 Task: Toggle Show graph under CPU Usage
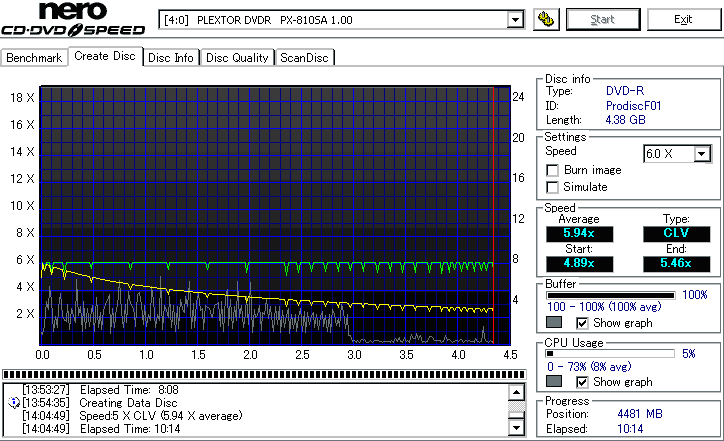(583, 382)
